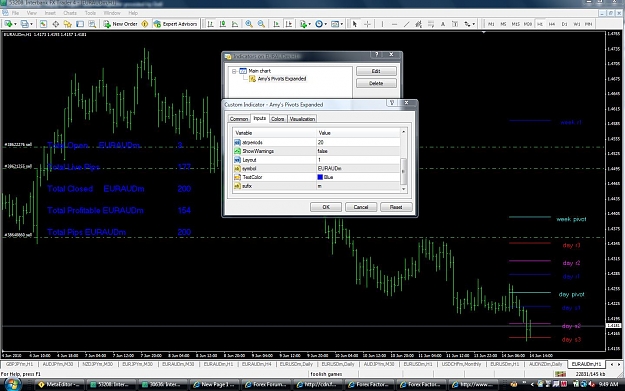Toggle the Expert Advisors button
Image resolution: width=625 pixels, height=391 pixels.
(x=175, y=24)
